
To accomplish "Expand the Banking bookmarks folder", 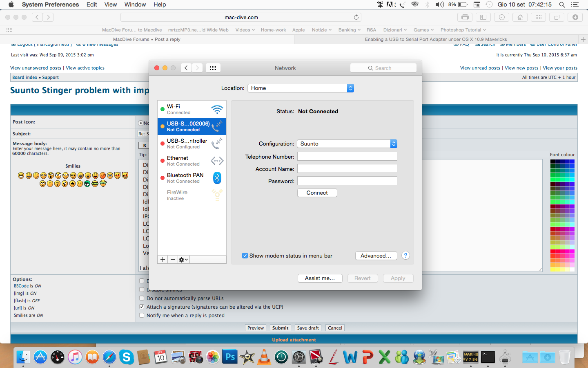I will (349, 30).
